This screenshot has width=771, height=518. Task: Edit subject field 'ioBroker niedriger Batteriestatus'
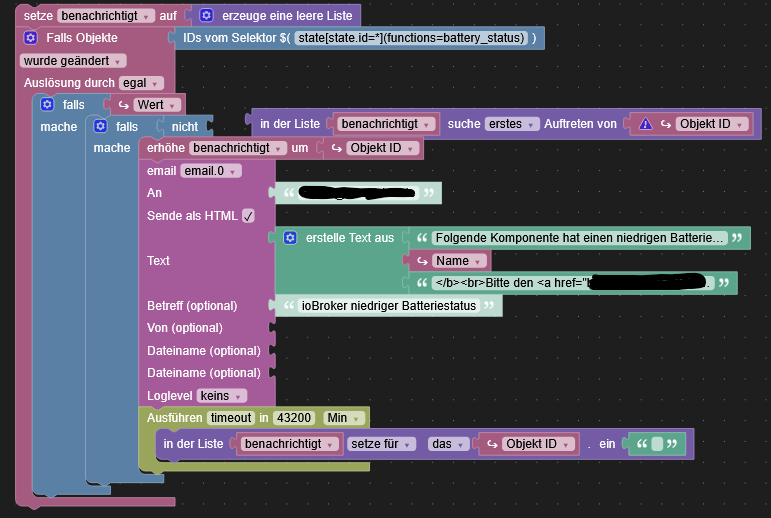(x=388, y=306)
